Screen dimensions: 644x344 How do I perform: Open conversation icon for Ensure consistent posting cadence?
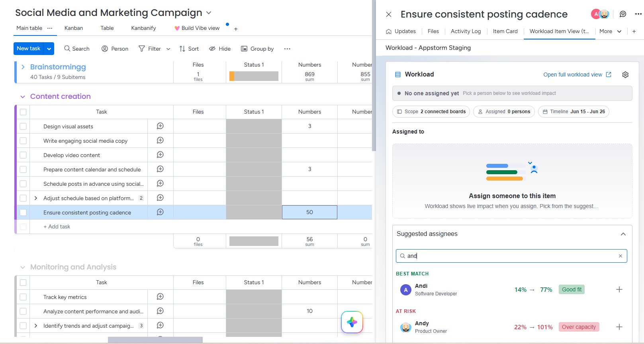coord(160,212)
